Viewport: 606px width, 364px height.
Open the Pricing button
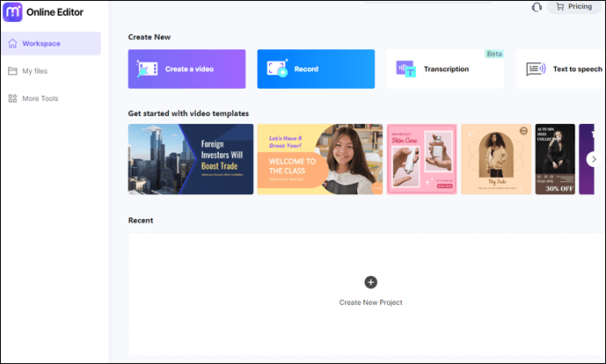574,7
